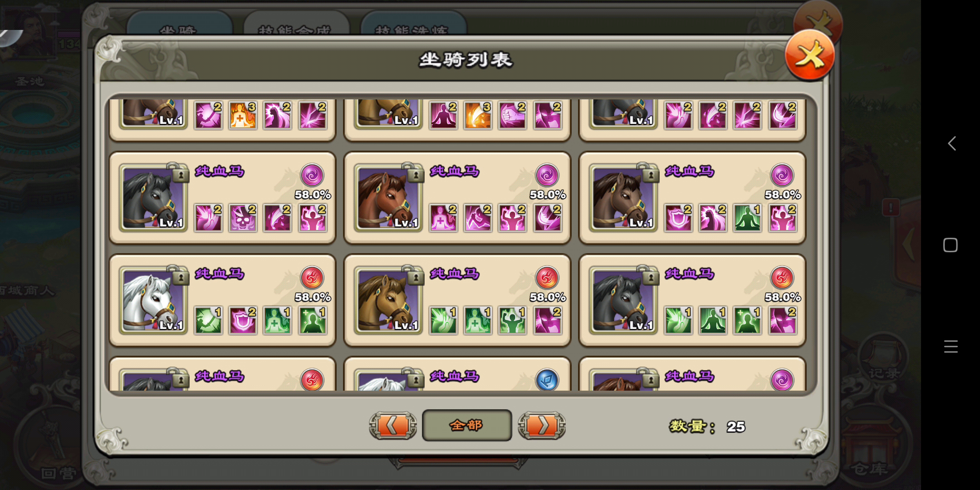The image size is (980, 490).
Task: Select the green meditation skill on the dark brown horse
Action: click(747, 218)
